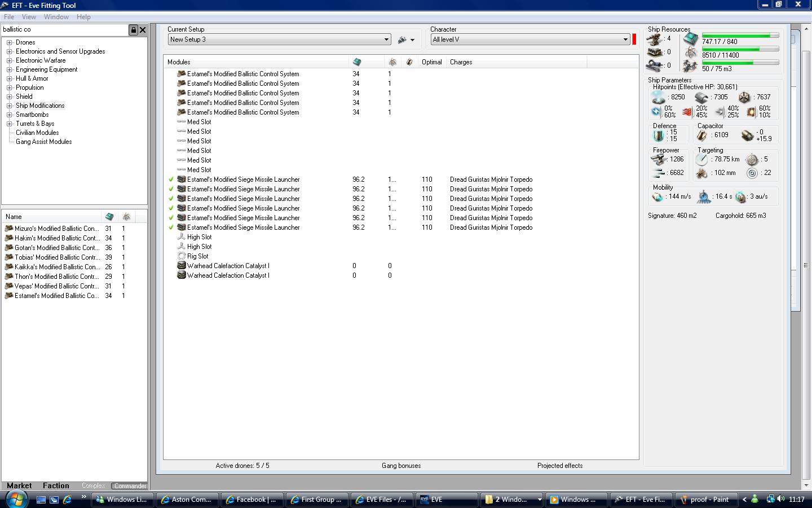Open the Windows Start button
The width and height of the screenshot is (812, 508).
(16, 499)
